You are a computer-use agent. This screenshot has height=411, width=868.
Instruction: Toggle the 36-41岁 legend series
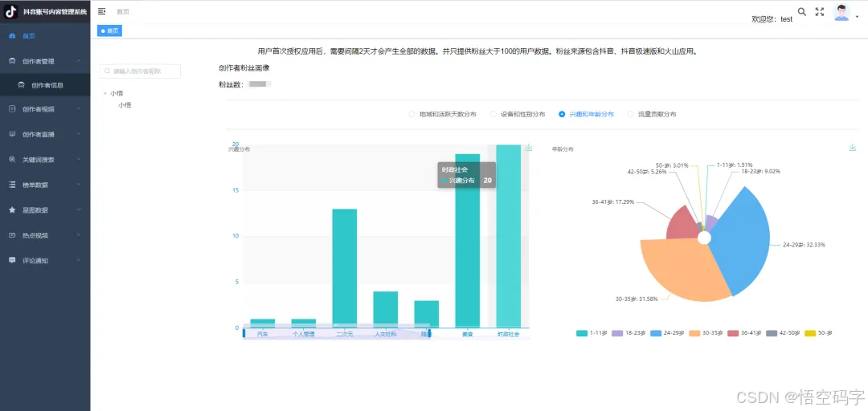tap(744, 333)
